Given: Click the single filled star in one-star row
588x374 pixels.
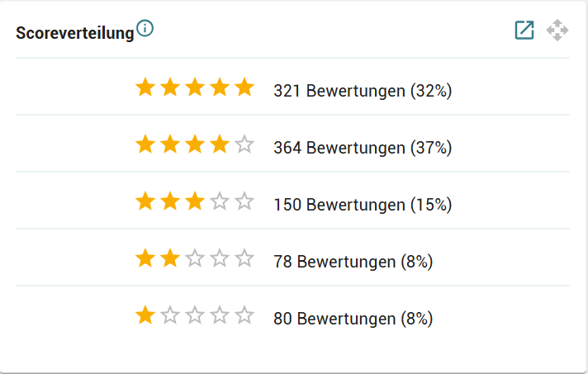Looking at the screenshot, I should point(145,315).
